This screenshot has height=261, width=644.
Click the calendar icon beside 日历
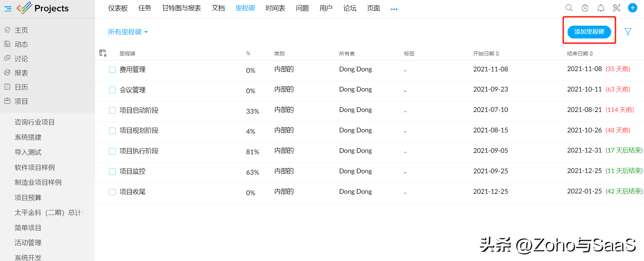[x=7, y=87]
